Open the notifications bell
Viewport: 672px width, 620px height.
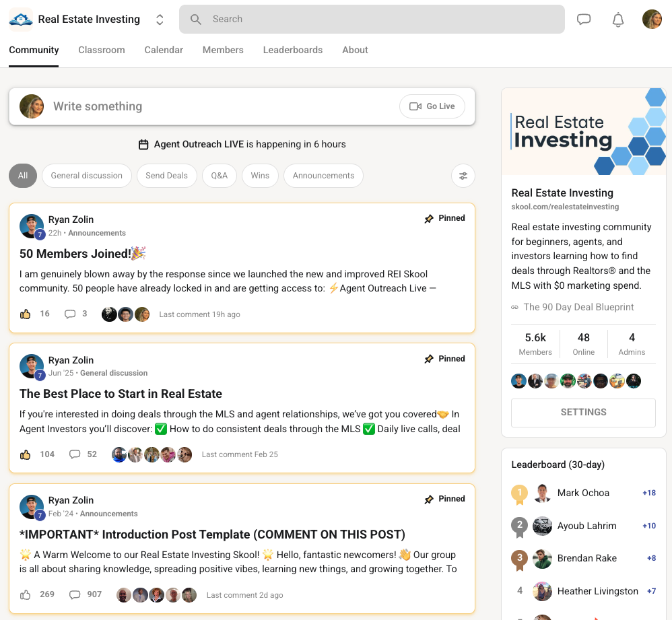point(617,20)
